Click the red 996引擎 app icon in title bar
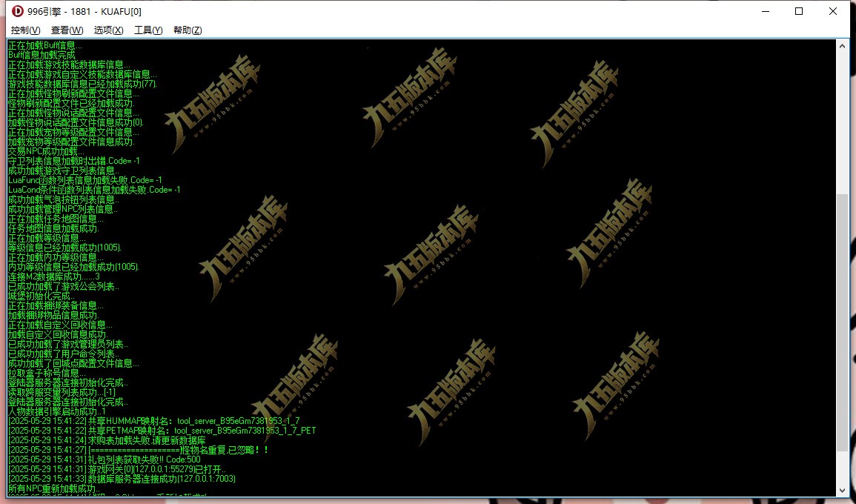The image size is (856, 504). click(x=18, y=11)
